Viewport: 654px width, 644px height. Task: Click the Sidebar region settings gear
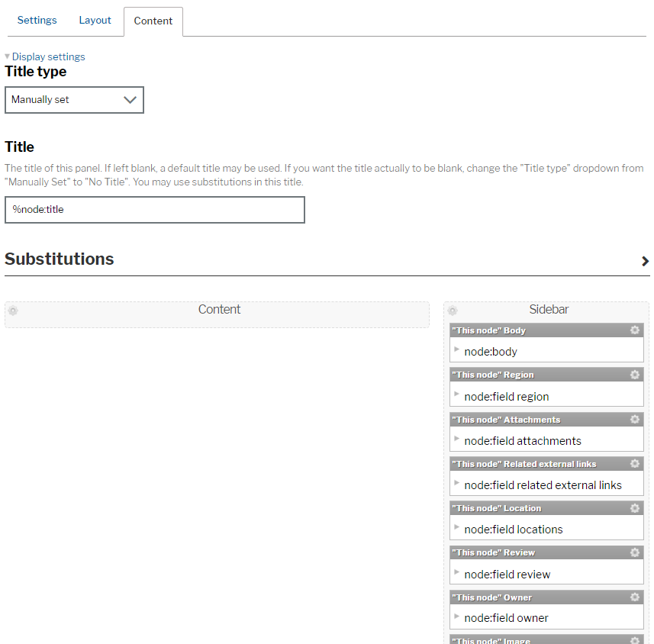453,310
